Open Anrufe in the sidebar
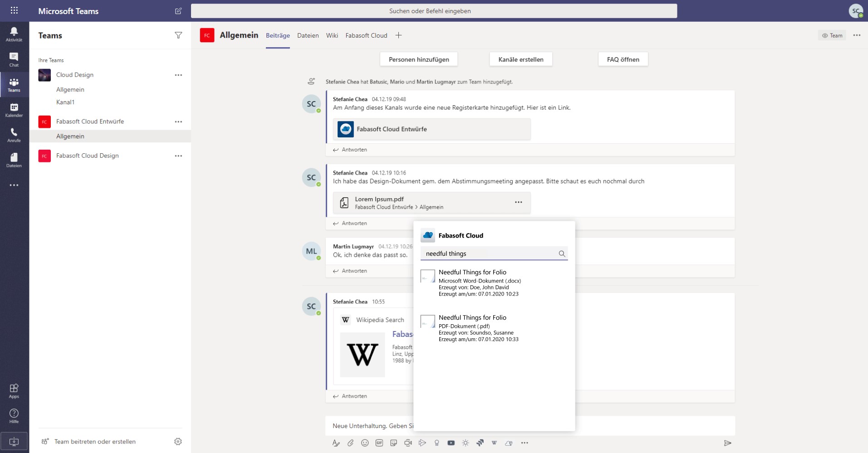The image size is (868, 453). (14, 135)
